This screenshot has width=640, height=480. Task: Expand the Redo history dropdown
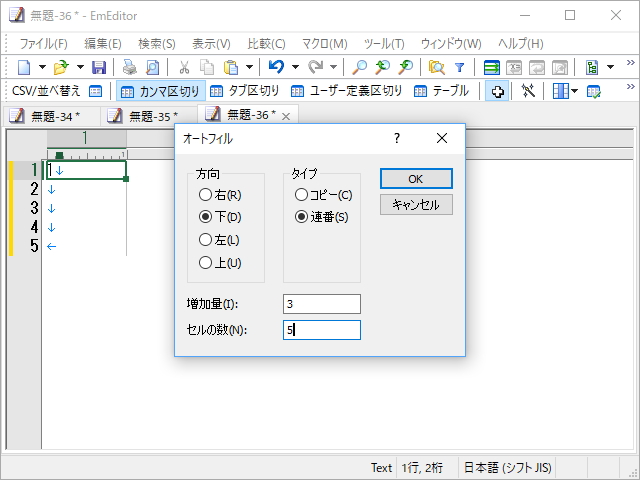333,67
